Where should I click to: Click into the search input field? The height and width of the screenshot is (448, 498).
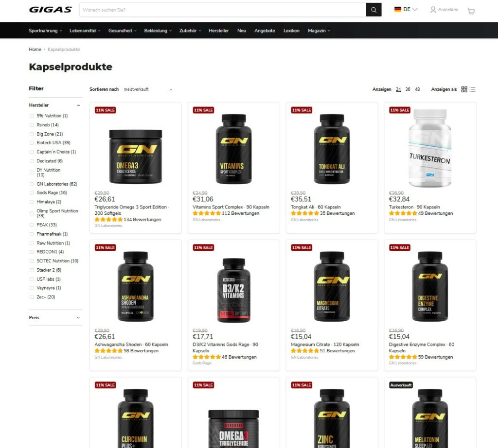[223, 10]
